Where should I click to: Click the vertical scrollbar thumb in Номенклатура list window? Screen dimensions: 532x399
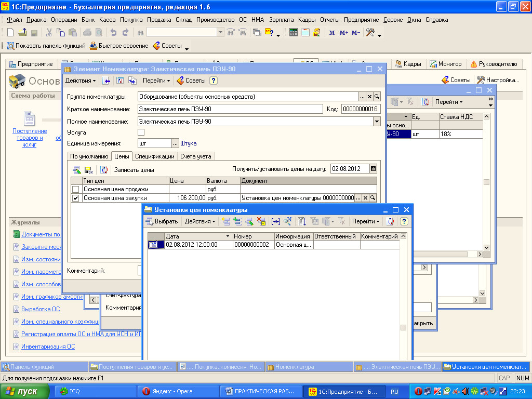pos(486,182)
